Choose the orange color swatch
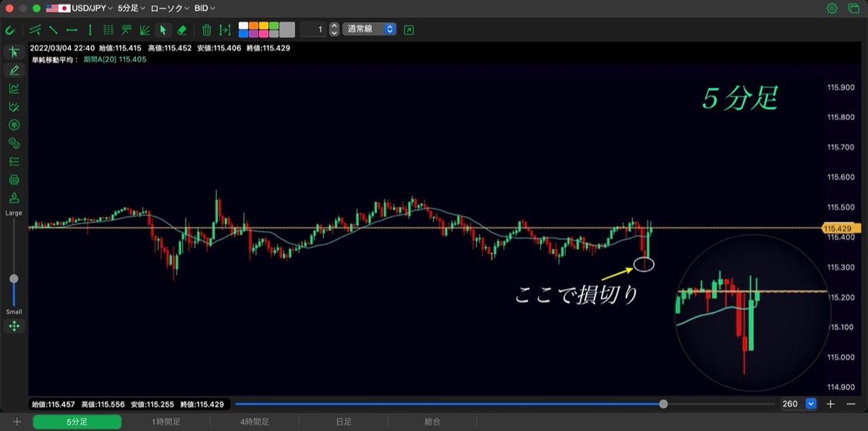868x431 pixels. [254, 25]
